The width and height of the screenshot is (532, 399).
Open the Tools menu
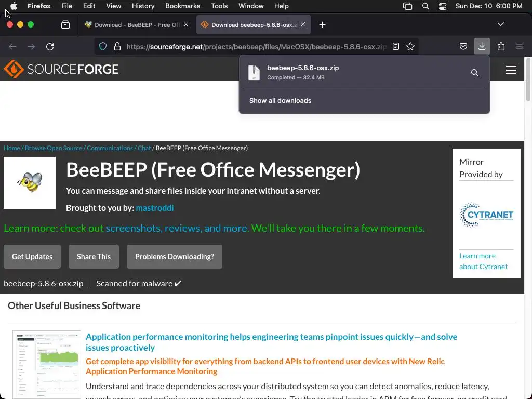(x=219, y=6)
